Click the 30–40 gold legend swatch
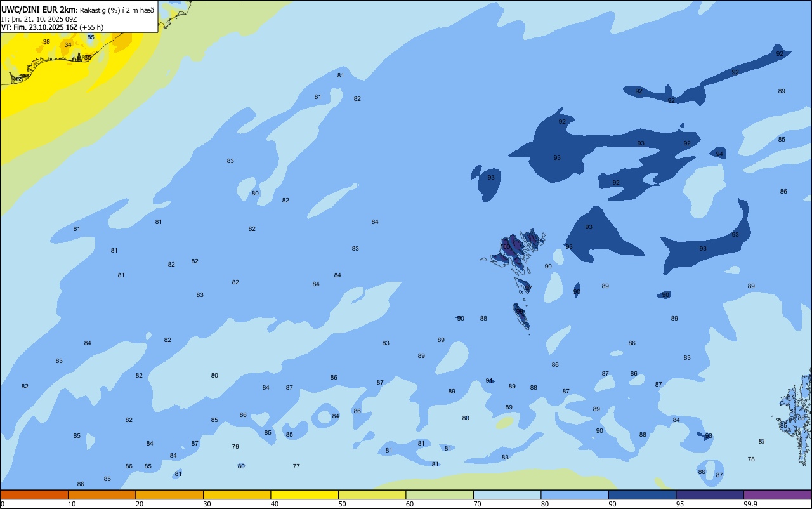The width and height of the screenshot is (812, 509). 237,494
